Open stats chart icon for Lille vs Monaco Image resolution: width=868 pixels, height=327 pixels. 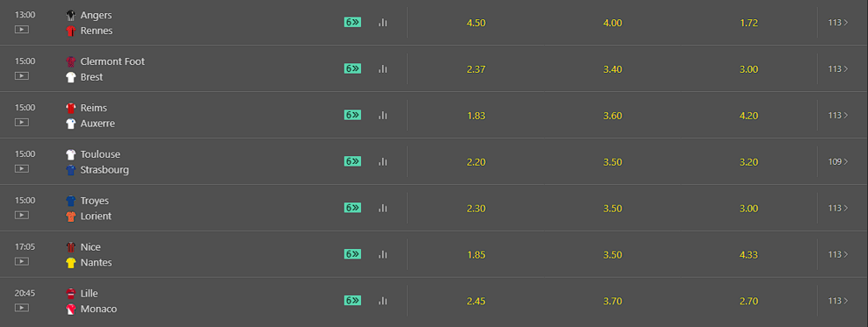coord(383,301)
